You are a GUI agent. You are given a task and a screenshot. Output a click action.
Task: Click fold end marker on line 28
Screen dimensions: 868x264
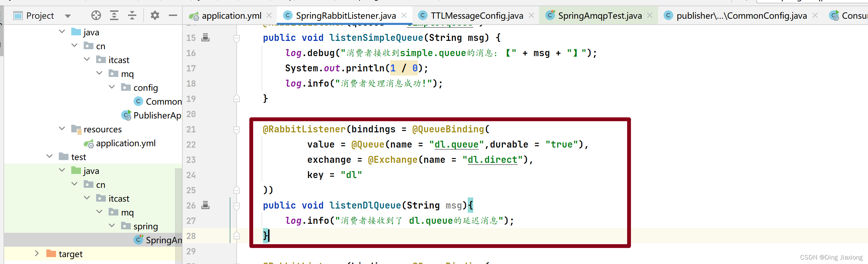coord(237,236)
